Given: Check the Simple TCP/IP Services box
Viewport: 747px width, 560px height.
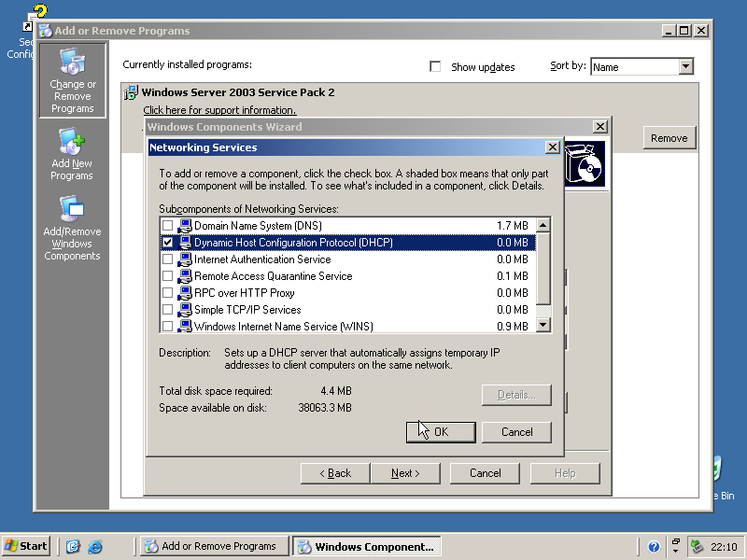Looking at the screenshot, I should click(x=167, y=310).
